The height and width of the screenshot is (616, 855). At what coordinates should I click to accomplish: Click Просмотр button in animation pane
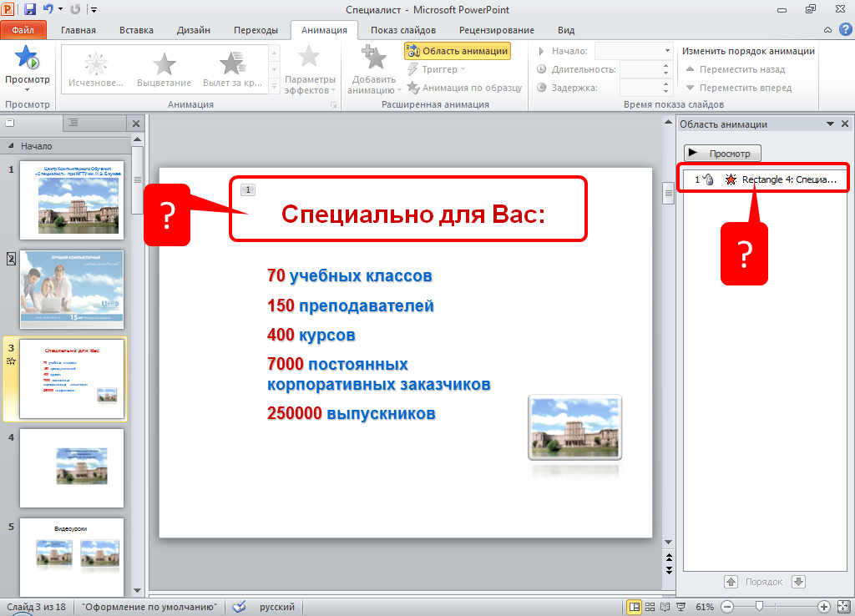[722, 154]
